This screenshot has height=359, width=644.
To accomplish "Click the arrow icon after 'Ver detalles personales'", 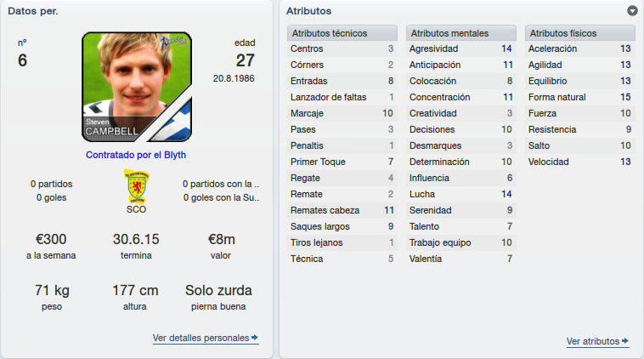I will tap(255, 338).
